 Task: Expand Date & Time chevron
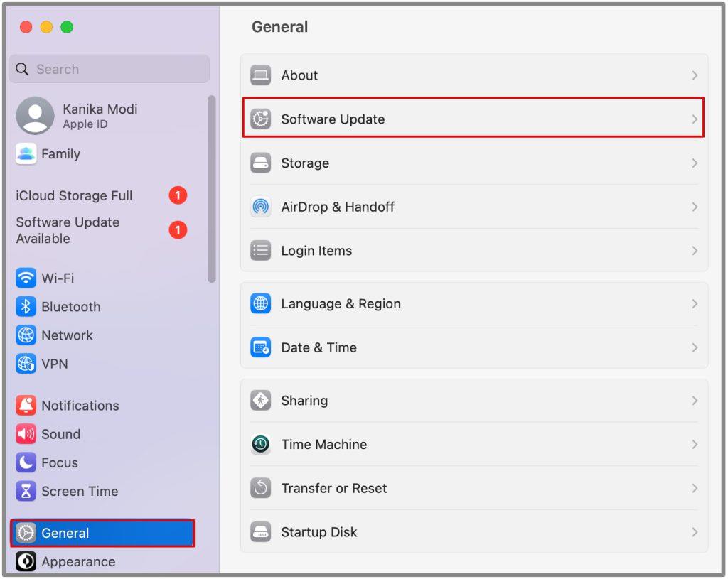[x=695, y=347]
